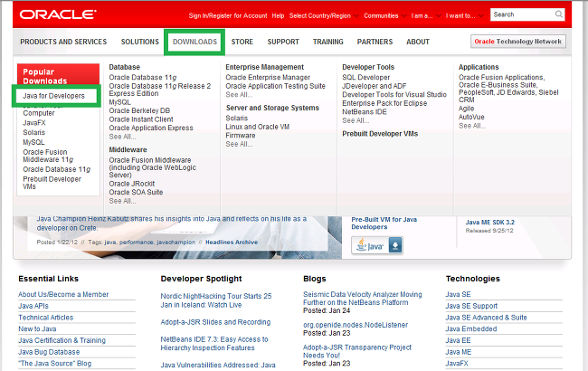Viewport: 588px width, 371px height.
Task: Click the Oracle Technology Network button
Action: tap(517, 42)
